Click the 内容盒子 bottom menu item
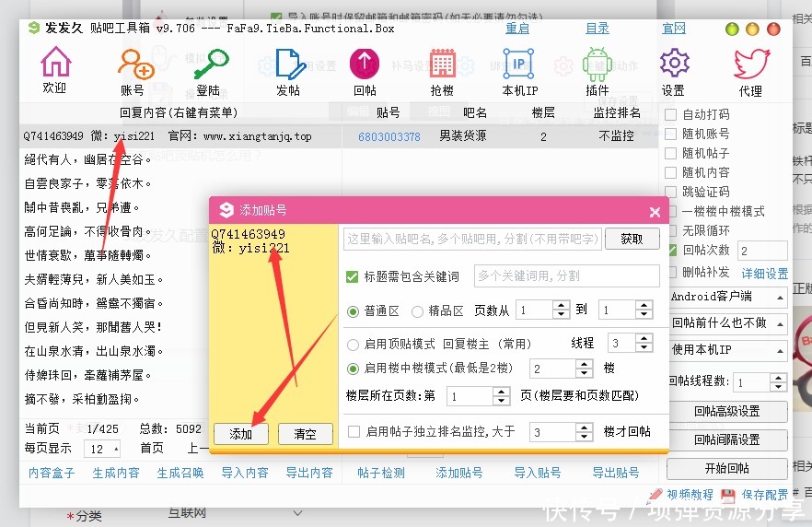The height and width of the screenshot is (527, 812). pyautogui.click(x=52, y=473)
